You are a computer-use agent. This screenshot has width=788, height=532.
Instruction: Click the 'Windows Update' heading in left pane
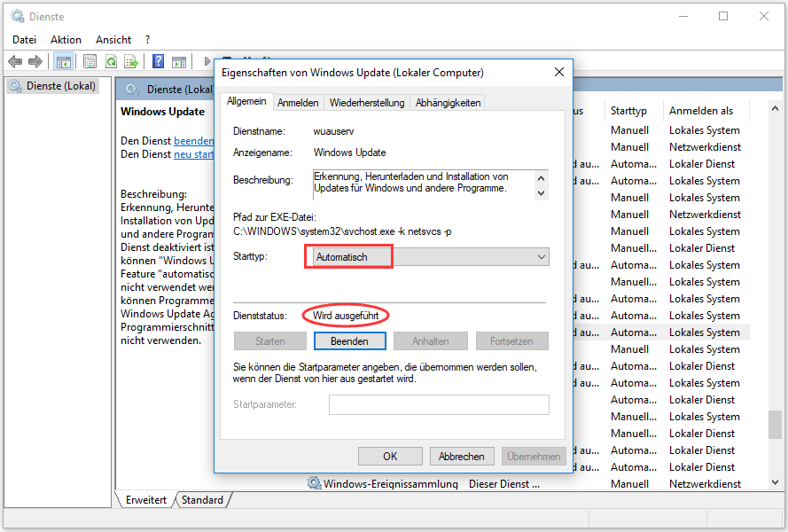pos(162,112)
